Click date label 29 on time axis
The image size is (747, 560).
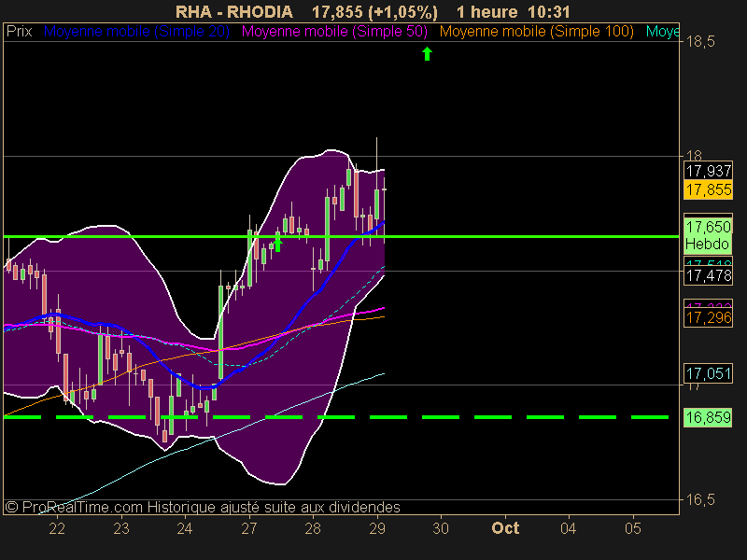point(377,528)
